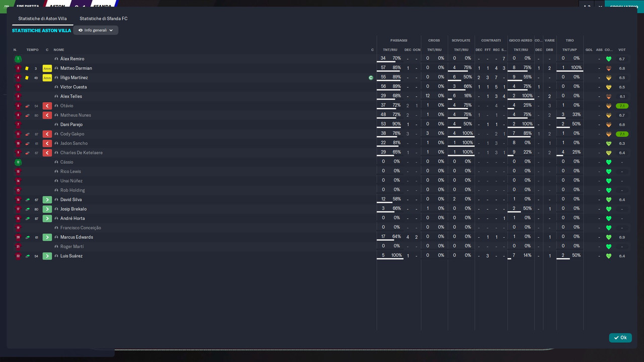The width and height of the screenshot is (644, 362).
Task: Sort by the NOME column header
Action: [x=59, y=50]
